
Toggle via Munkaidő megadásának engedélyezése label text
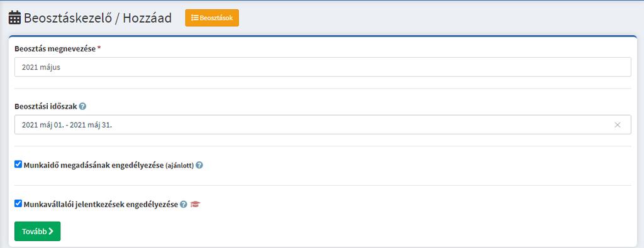point(94,165)
